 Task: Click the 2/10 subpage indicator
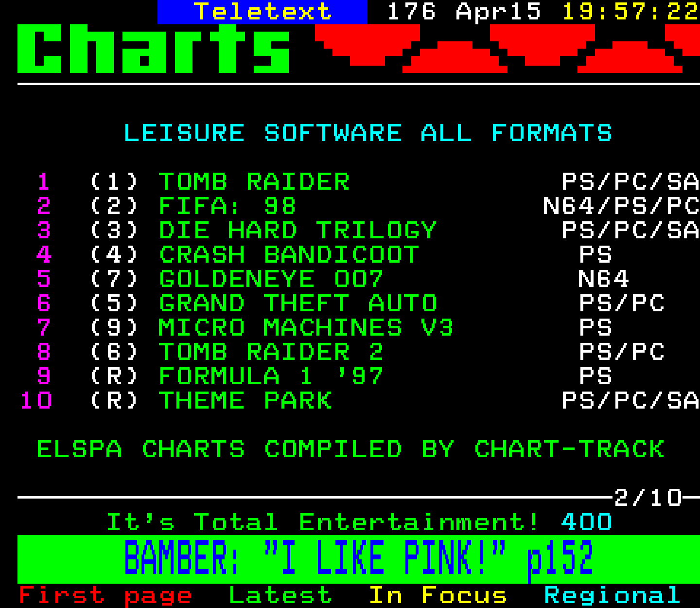click(647, 498)
